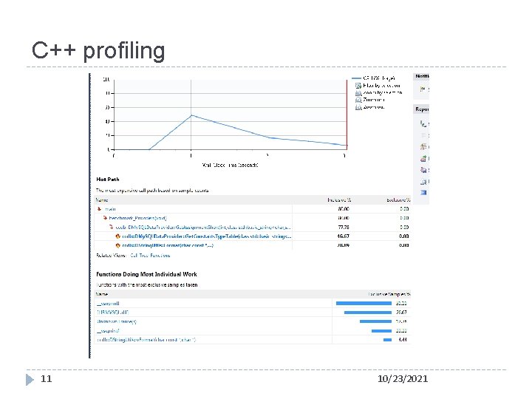Click the slide number 11
Image resolution: width=532 pixels, height=399 pixels.
[x=47, y=379]
